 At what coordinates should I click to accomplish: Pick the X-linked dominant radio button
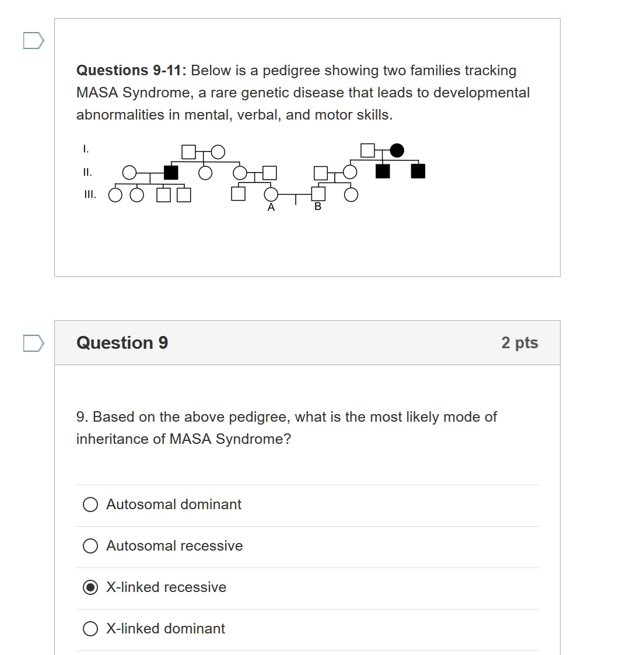[90, 629]
